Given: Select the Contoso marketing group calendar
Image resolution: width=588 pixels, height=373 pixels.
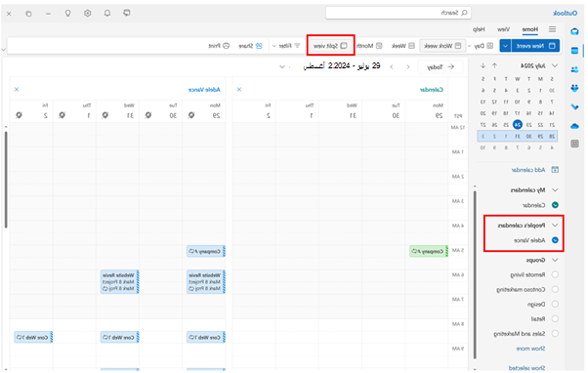Looking at the screenshot, I should pos(555,289).
